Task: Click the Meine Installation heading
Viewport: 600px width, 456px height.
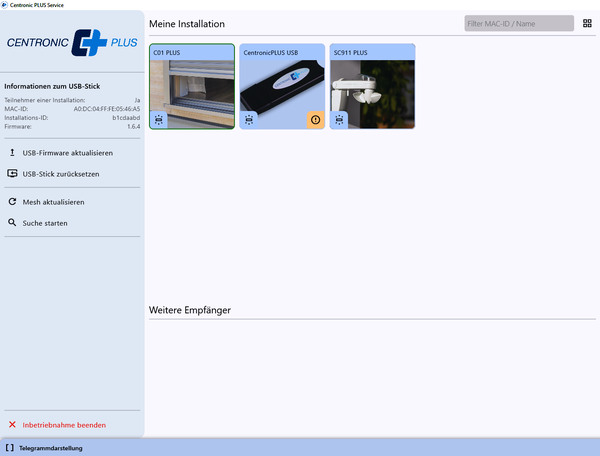Action: point(187,24)
